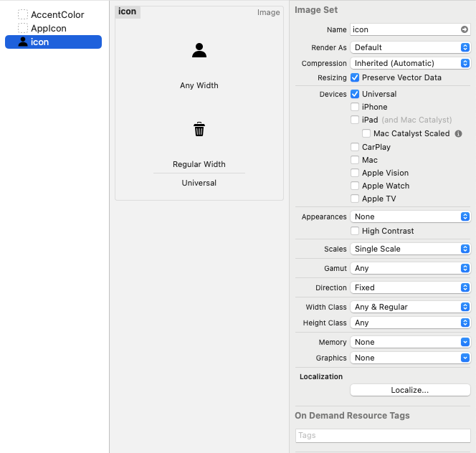Image resolution: width=476 pixels, height=453 pixels.
Task: Enable the Apple Watch checkbox
Action: [355, 186]
